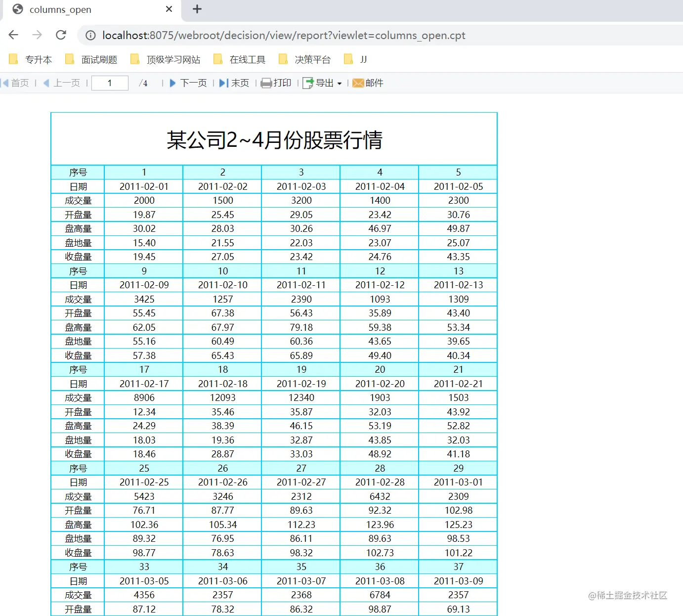The height and width of the screenshot is (616, 683).
Task: Select date cell 2011-02-05
Action: tap(458, 186)
